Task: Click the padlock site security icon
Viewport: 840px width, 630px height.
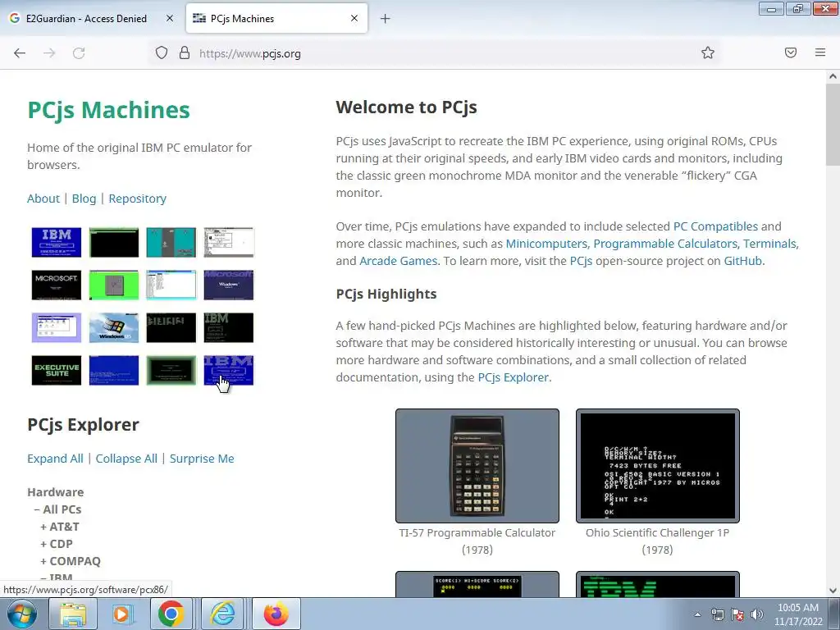Action: [x=185, y=53]
